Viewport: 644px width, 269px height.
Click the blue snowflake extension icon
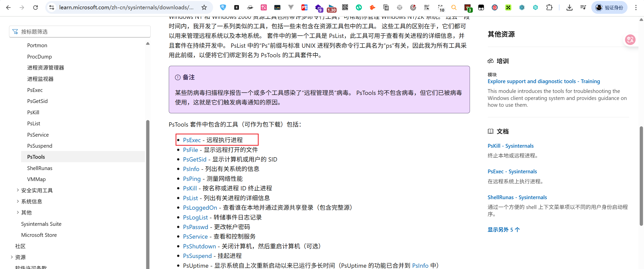click(522, 8)
